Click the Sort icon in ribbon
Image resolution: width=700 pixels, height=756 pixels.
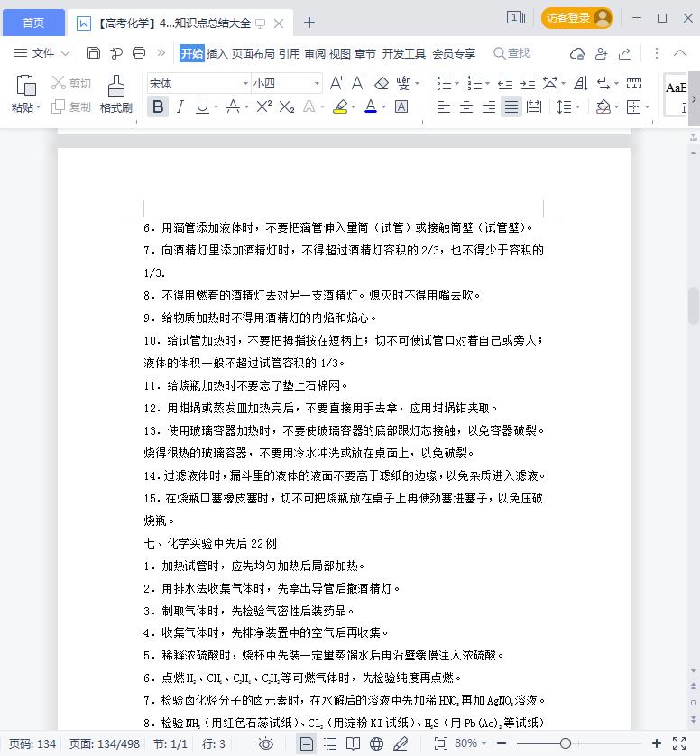tap(580, 83)
